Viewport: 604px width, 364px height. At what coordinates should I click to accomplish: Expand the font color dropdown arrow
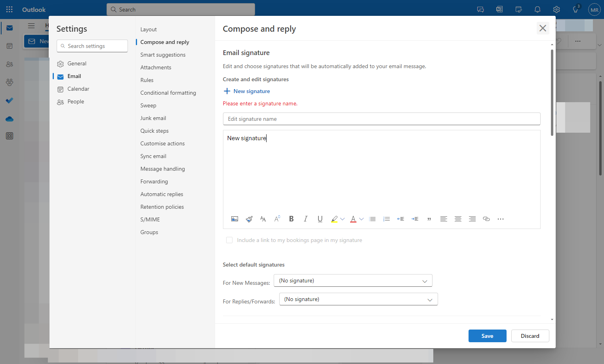tap(361, 219)
